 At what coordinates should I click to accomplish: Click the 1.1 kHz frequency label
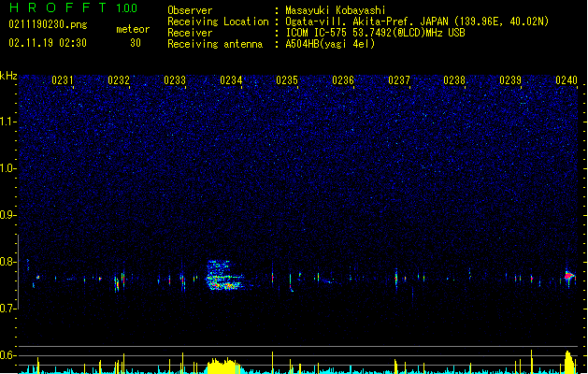point(7,122)
